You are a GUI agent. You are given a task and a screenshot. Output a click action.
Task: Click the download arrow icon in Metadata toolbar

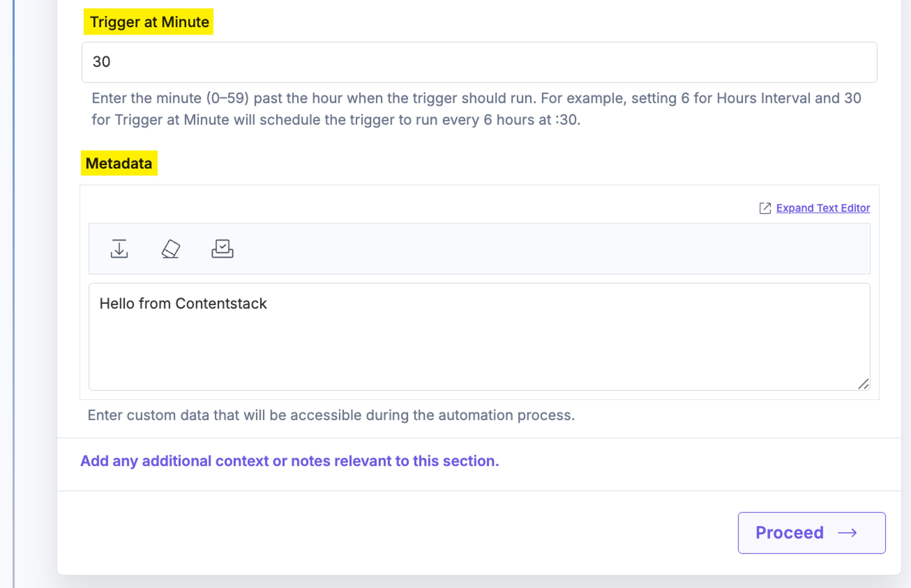click(119, 249)
